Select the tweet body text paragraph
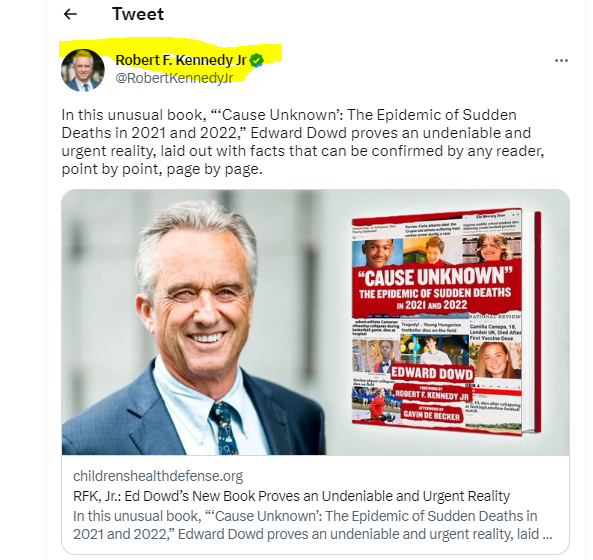Screen dimensions: 593x560 [x=303, y=142]
